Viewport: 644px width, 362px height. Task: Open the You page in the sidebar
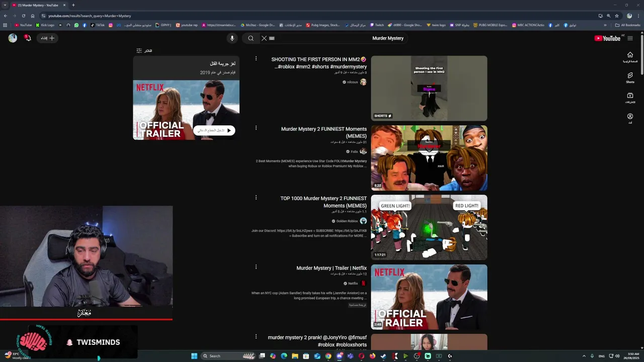click(630, 119)
